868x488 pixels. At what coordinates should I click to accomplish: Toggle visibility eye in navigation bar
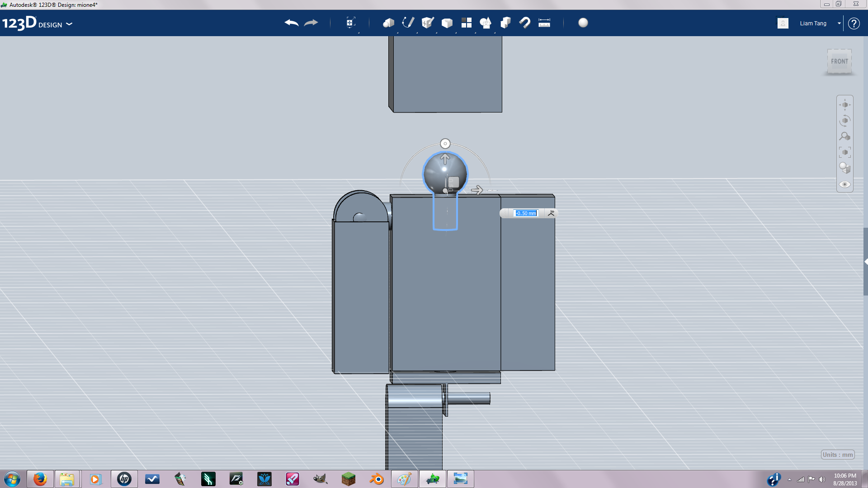[x=845, y=184]
